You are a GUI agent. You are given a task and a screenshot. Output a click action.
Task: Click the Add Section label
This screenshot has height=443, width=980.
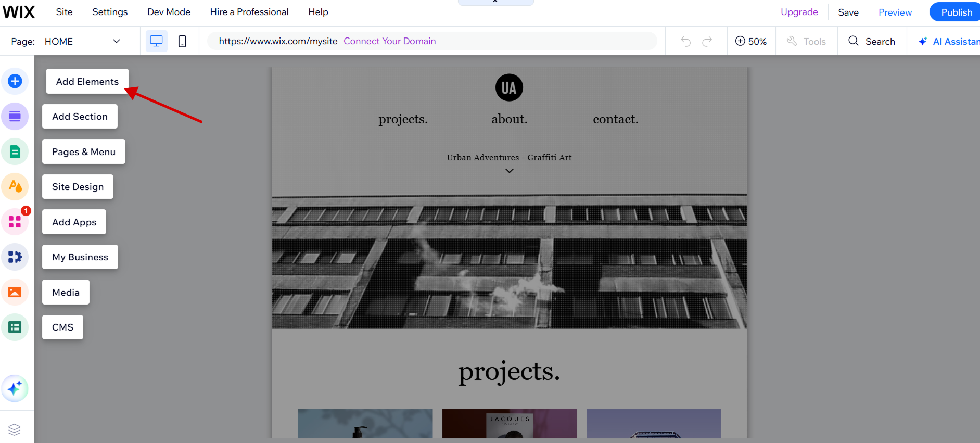point(80,117)
